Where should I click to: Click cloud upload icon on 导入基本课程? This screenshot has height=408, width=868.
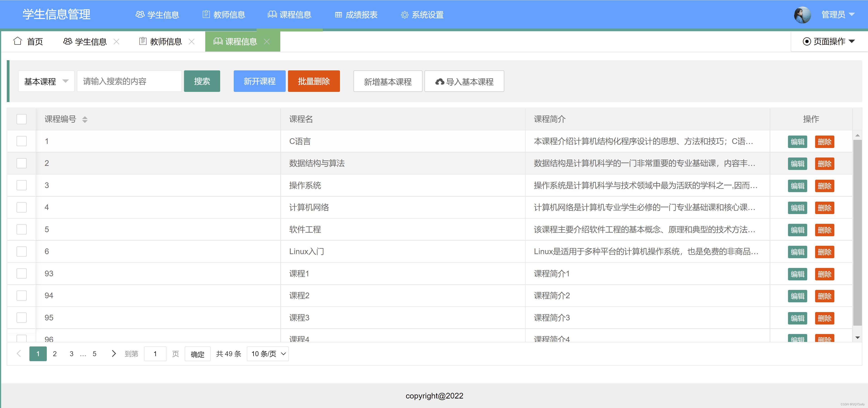click(439, 82)
